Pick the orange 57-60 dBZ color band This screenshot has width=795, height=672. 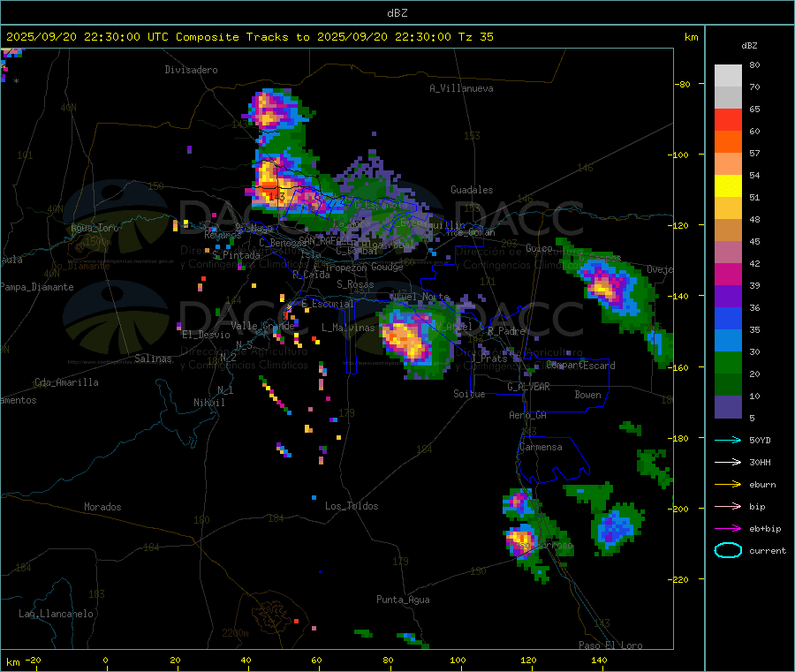pyautogui.click(x=728, y=142)
